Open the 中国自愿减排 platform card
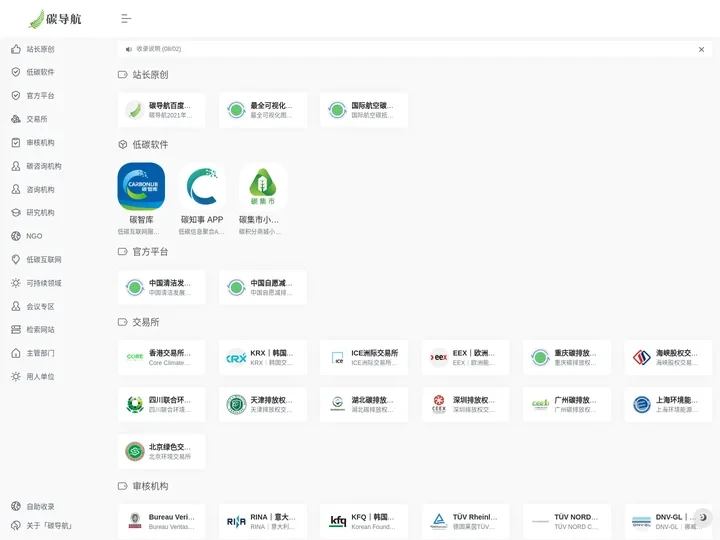 tap(263, 287)
